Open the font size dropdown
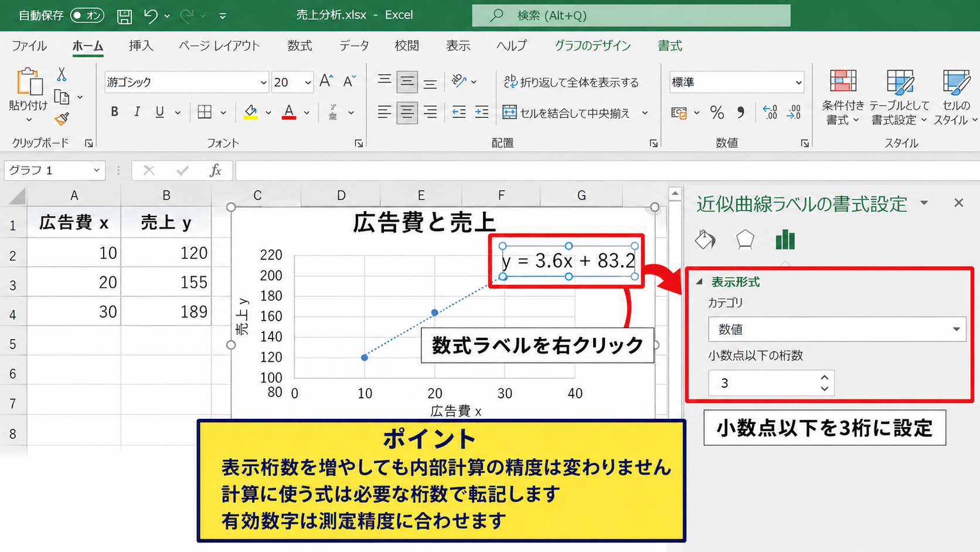This screenshot has height=552, width=980. [308, 83]
